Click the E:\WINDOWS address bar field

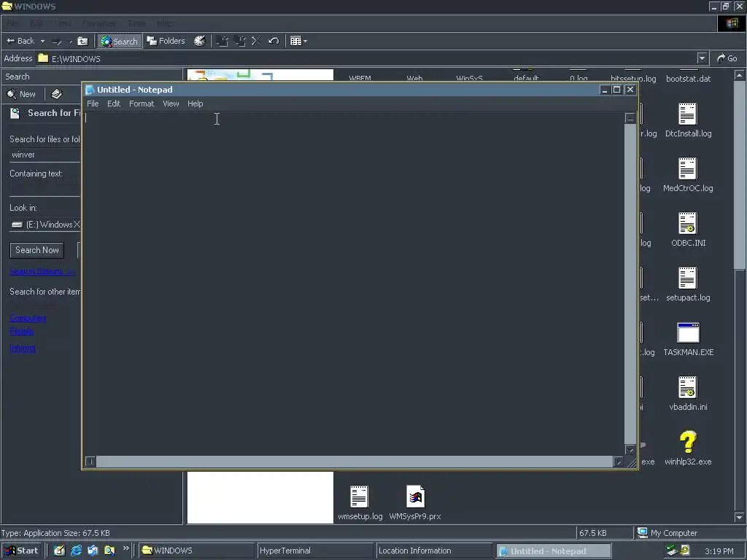pos(367,58)
